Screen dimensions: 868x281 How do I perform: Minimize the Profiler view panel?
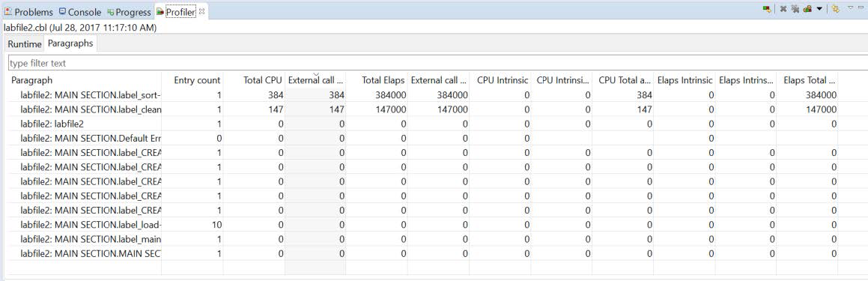861,7
